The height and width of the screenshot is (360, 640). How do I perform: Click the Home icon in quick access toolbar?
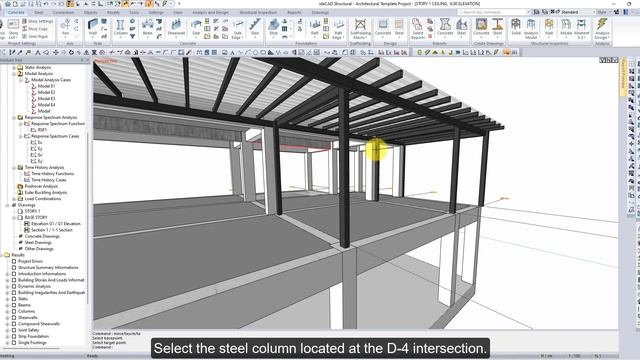click(x=8, y=4)
